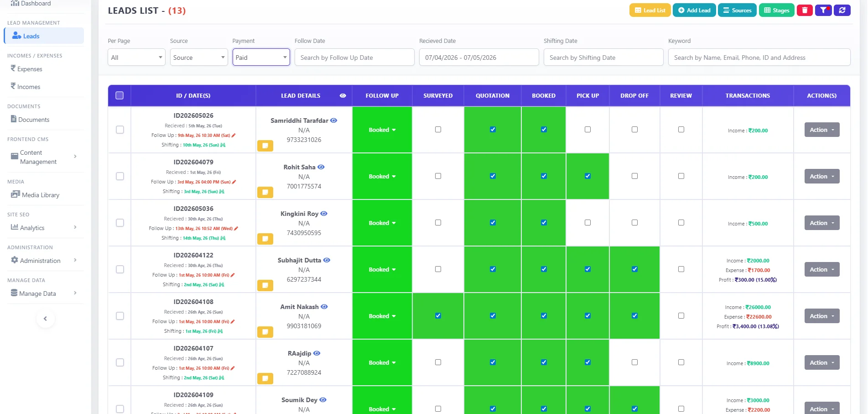Click shifting route icon for ID202604122
The image size is (868, 414).
(222, 285)
